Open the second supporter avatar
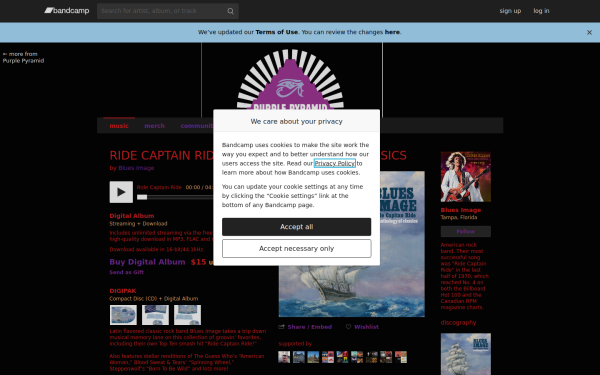 point(298,357)
